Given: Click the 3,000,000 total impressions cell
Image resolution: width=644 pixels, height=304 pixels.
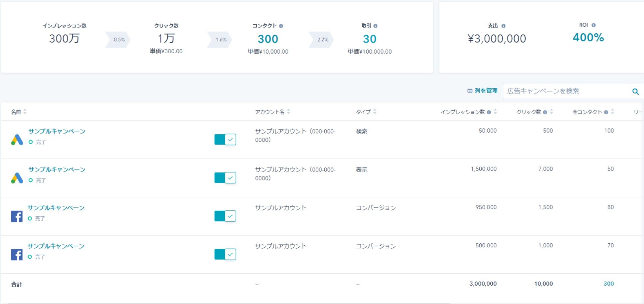Looking at the screenshot, I should pyautogui.click(x=483, y=284).
